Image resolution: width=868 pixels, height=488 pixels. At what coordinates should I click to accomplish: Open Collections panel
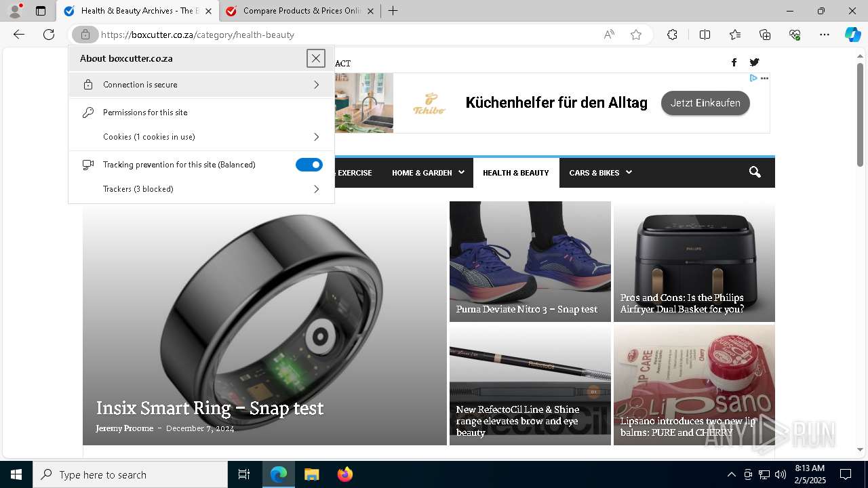(x=765, y=35)
